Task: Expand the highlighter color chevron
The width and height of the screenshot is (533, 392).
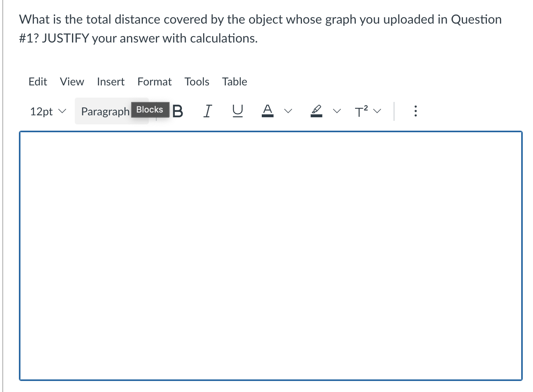Action: tap(337, 111)
